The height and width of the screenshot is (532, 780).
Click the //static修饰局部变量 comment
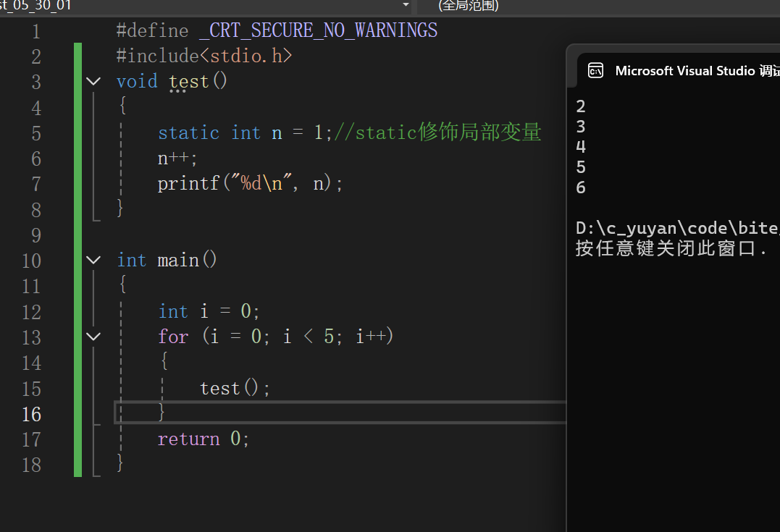point(437,132)
